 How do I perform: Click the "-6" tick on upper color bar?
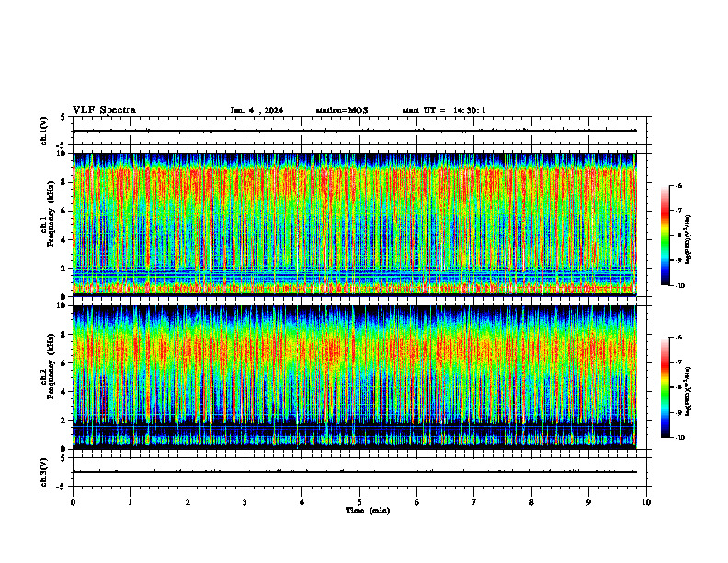click(x=678, y=185)
